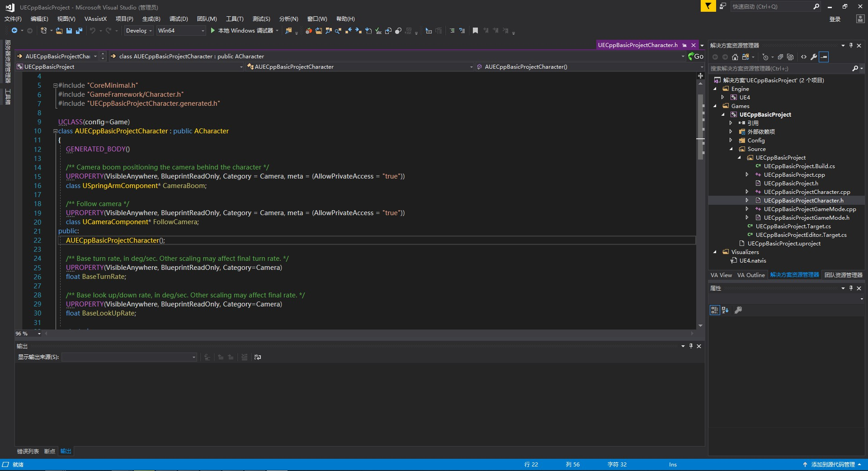Open the Win64 platform dropdown

(x=181, y=30)
